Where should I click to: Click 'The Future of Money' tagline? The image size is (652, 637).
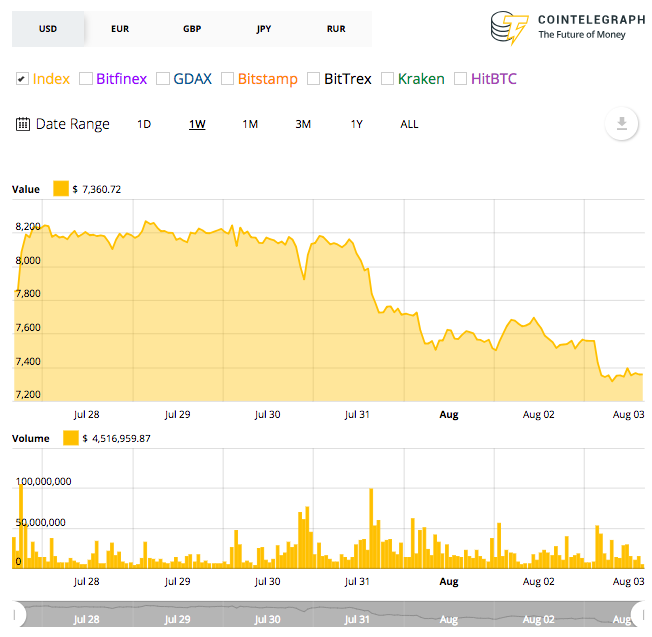click(x=582, y=35)
